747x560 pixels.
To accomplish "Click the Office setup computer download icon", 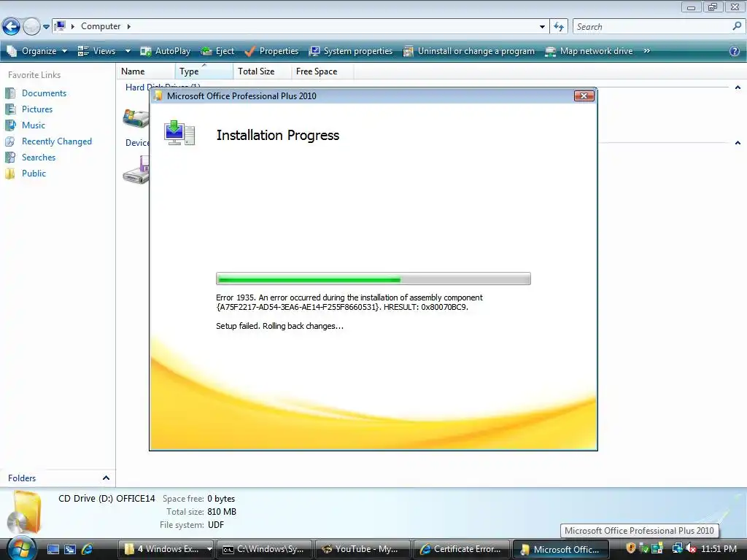I will pyautogui.click(x=179, y=133).
